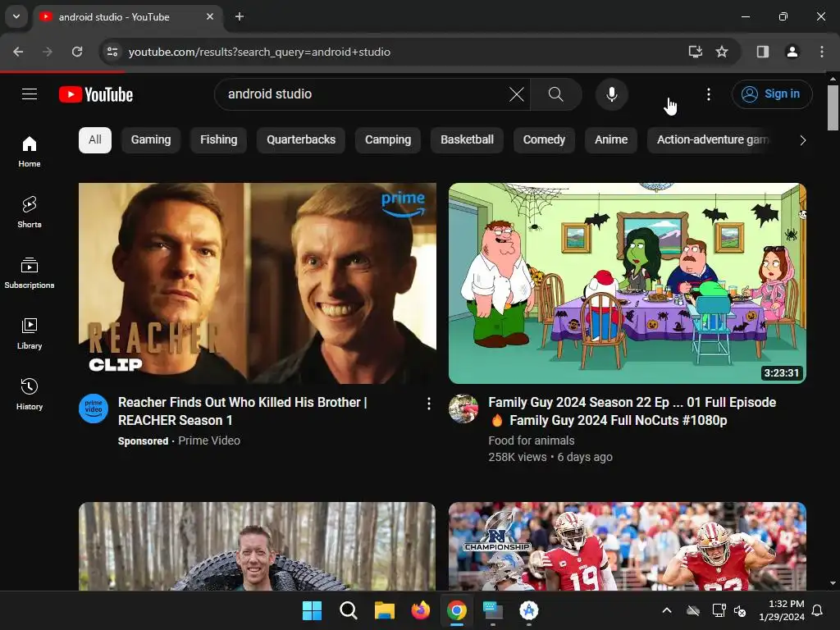This screenshot has height=630, width=840.
Task: Go to Home in the sidebar
Action: pos(30,152)
